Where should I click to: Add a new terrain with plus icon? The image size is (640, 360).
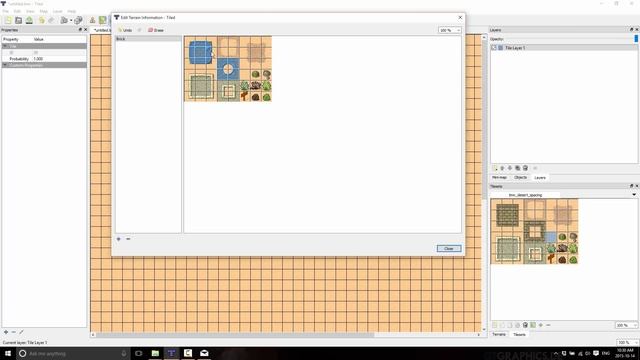coord(119,239)
